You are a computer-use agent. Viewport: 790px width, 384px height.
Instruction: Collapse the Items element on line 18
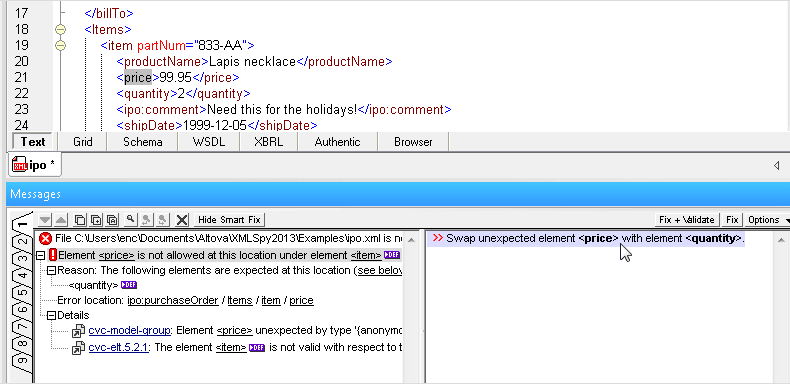[60, 29]
